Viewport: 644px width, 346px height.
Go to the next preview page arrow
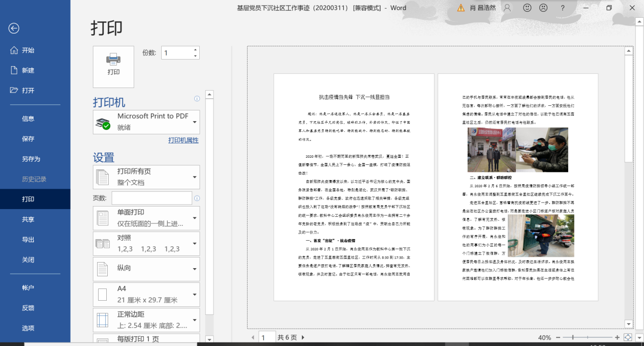click(303, 337)
